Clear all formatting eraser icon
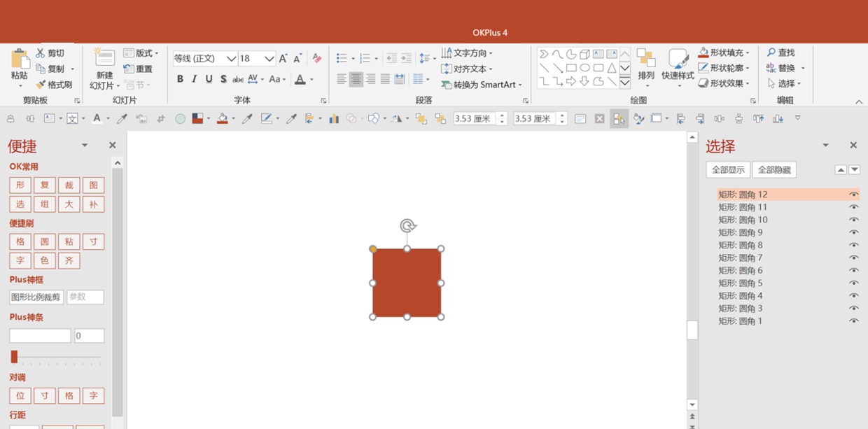 pos(316,59)
